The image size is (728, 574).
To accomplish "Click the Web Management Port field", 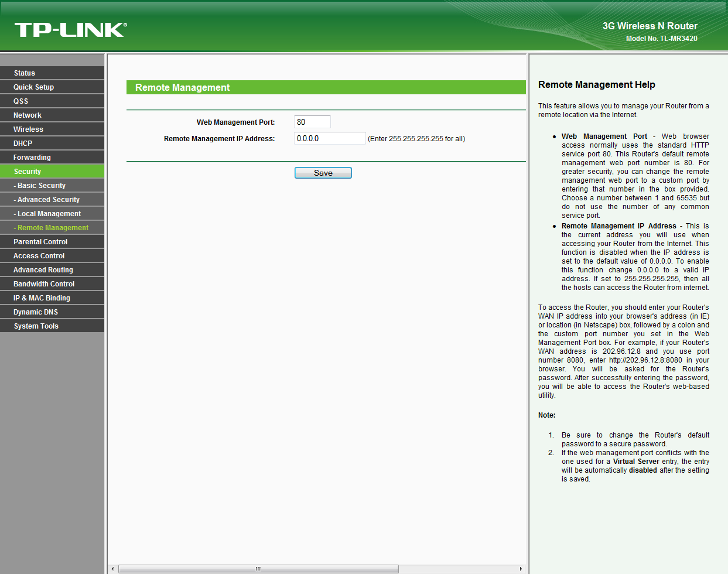I will 312,122.
